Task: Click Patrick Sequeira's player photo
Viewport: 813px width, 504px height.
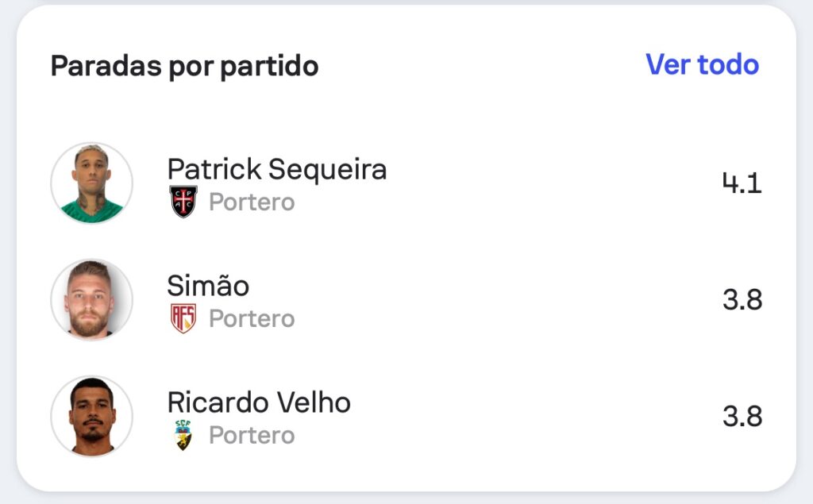Action: click(92, 183)
